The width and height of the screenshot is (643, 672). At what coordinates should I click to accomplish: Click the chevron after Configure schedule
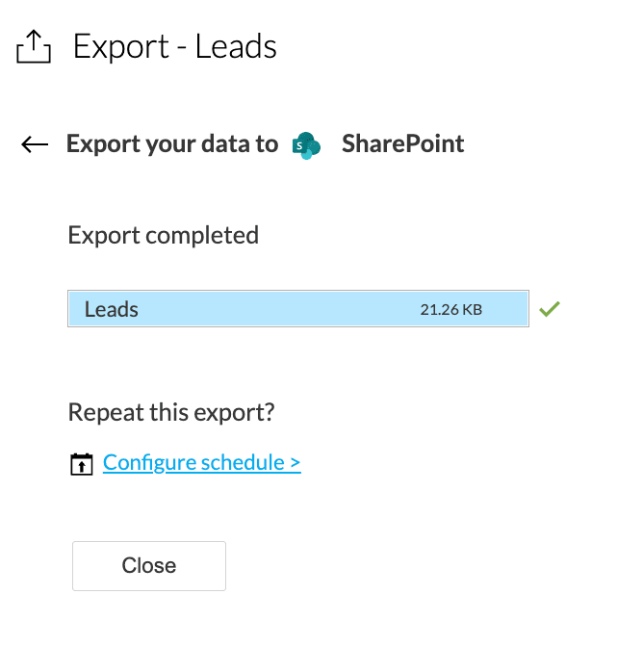(295, 463)
